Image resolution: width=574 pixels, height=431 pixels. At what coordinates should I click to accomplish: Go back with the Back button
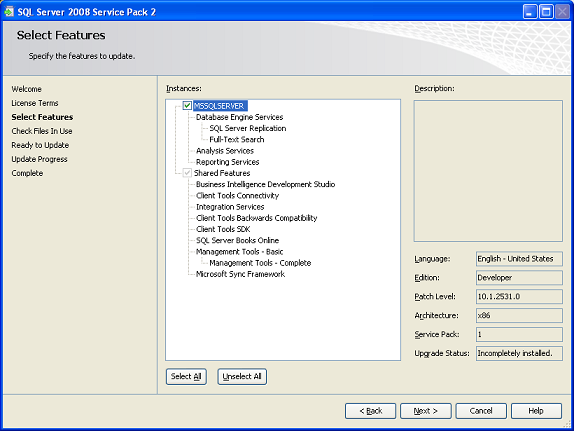click(x=370, y=411)
